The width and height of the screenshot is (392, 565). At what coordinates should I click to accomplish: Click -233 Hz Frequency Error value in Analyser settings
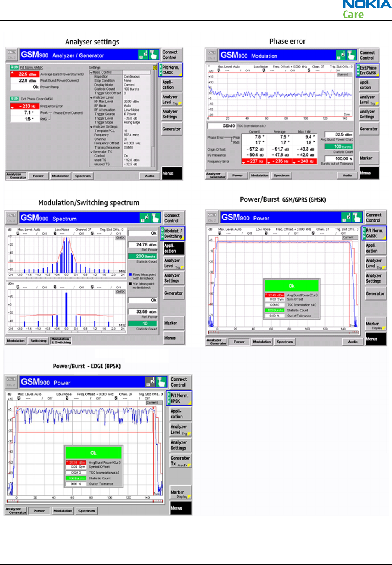[x=25, y=106]
